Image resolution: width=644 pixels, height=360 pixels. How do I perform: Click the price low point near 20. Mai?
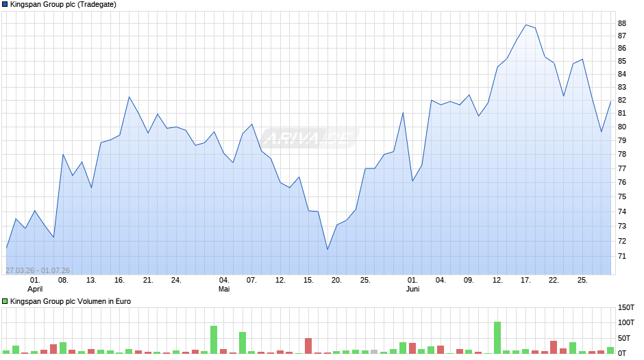click(327, 249)
